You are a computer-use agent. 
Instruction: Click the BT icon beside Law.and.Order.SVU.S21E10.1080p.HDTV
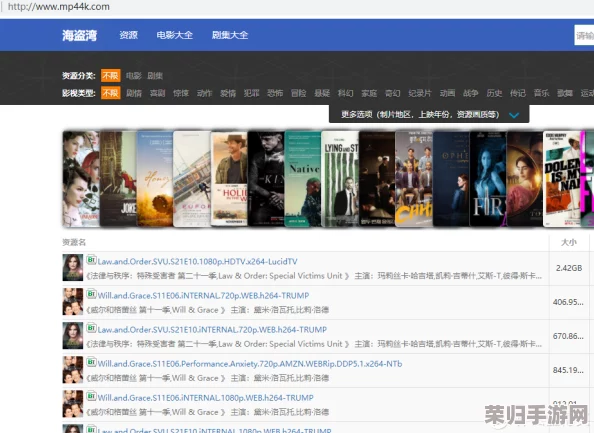coord(91,260)
